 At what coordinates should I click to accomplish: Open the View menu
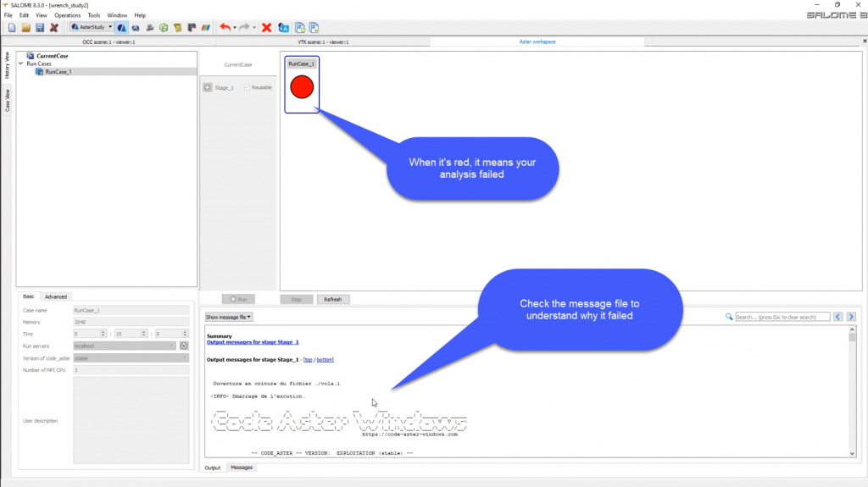tap(42, 15)
